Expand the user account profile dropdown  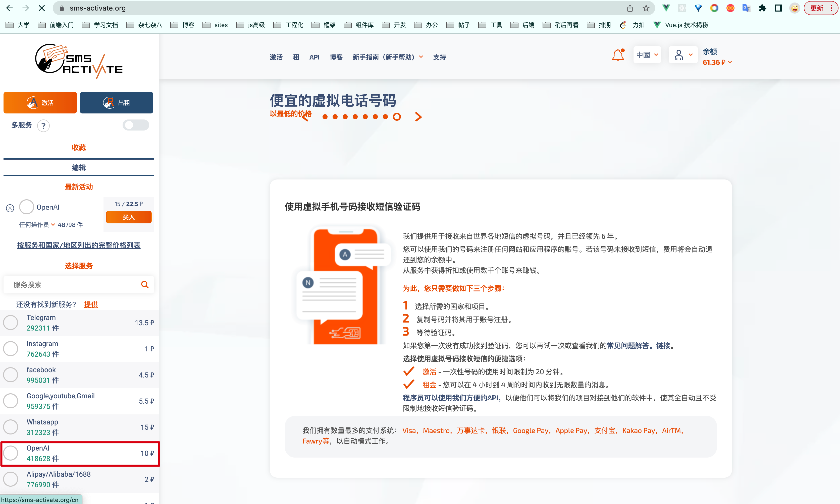tap(683, 55)
